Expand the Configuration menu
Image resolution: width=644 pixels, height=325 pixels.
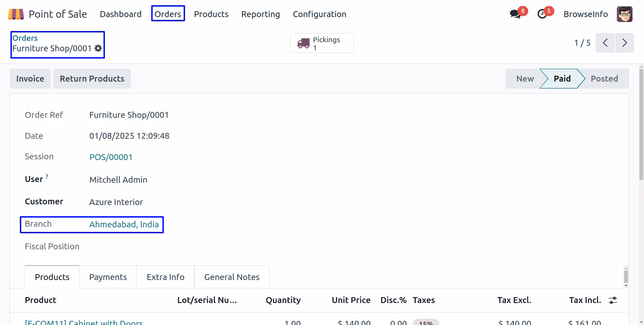click(x=320, y=14)
